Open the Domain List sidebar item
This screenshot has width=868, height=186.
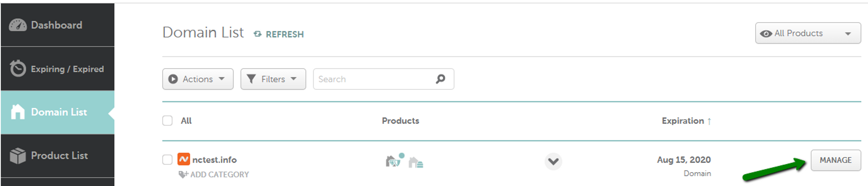[x=58, y=112]
